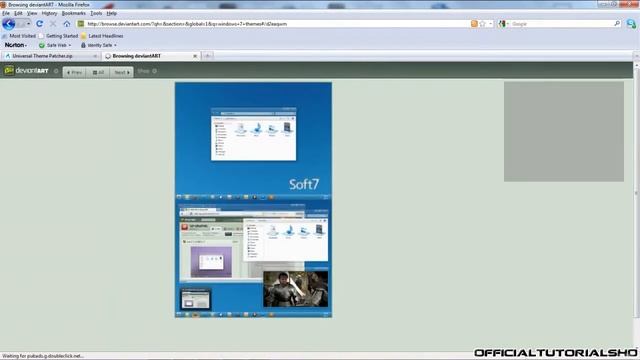Open the Help menu

(x=111, y=13)
